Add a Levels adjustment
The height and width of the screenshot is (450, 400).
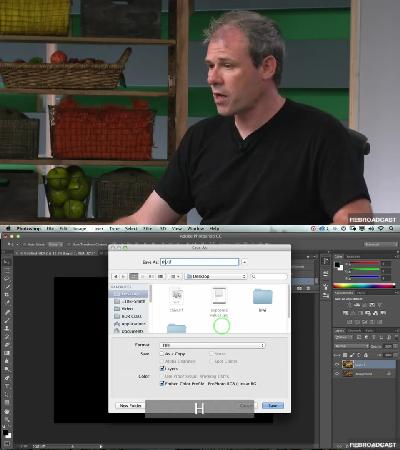click(x=357, y=305)
